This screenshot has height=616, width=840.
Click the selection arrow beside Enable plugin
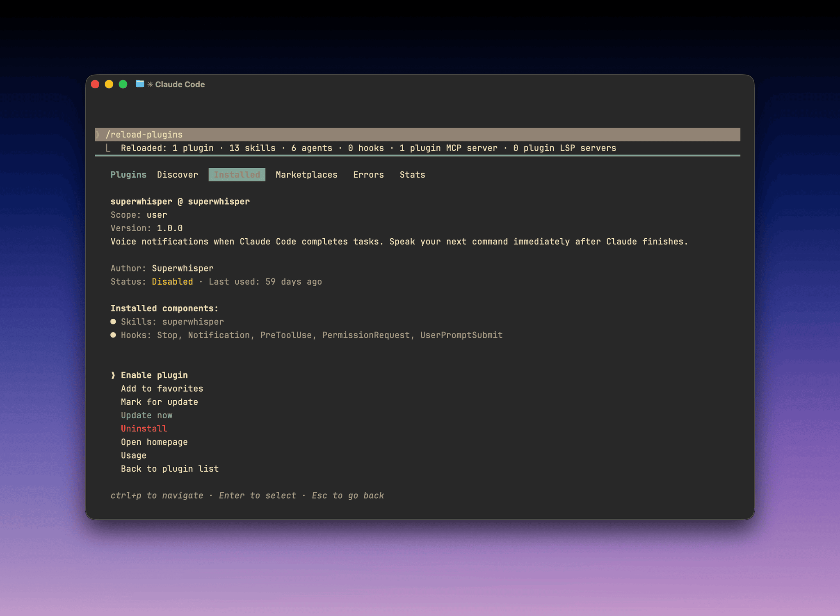113,375
